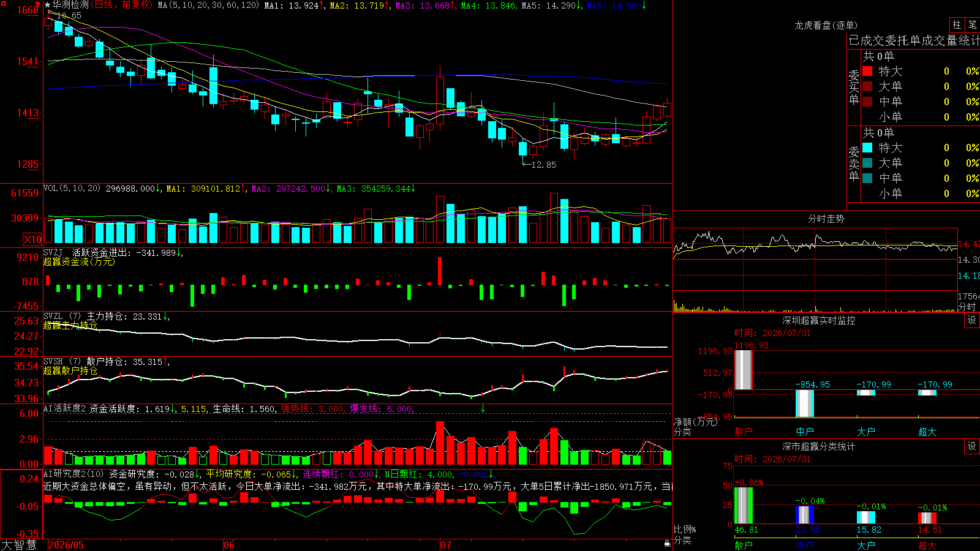This screenshot has width=980, height=551.
Task: Click the 2026/05 date marker
Action: pyautogui.click(x=66, y=545)
